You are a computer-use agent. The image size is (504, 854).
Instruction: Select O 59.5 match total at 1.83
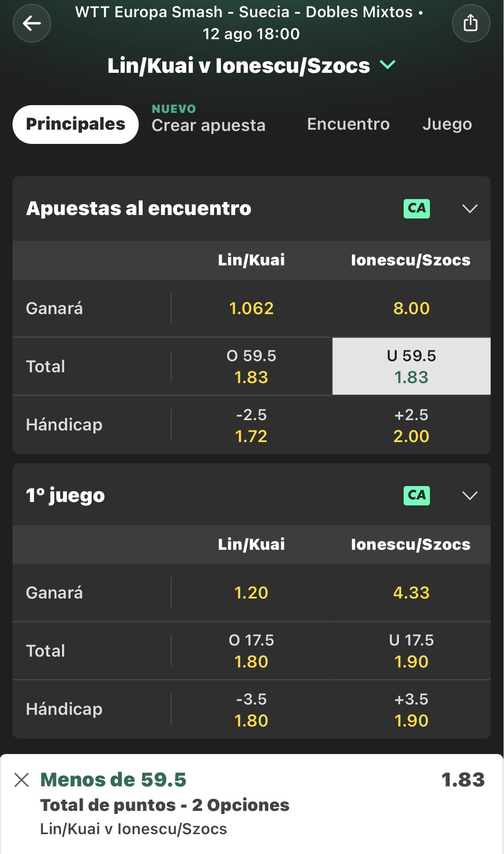[252, 366]
